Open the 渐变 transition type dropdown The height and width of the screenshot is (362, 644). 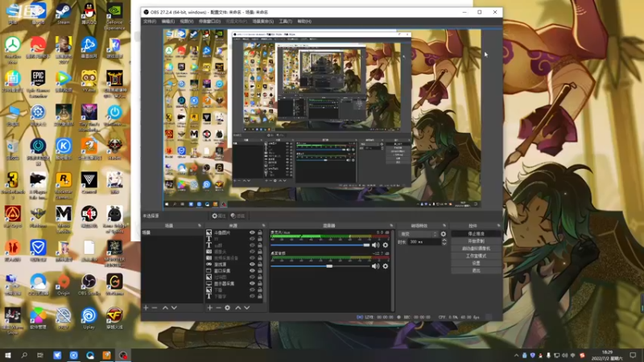[418, 234]
